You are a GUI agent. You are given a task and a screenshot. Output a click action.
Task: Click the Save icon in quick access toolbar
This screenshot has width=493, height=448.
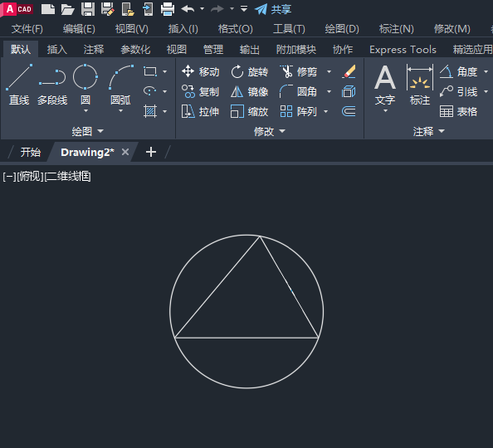click(88, 9)
